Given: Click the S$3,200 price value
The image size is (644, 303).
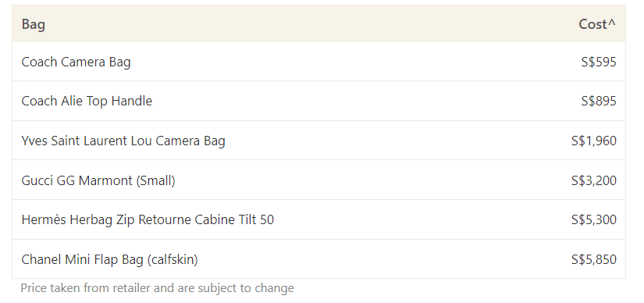Looking at the screenshot, I should click(x=593, y=180).
